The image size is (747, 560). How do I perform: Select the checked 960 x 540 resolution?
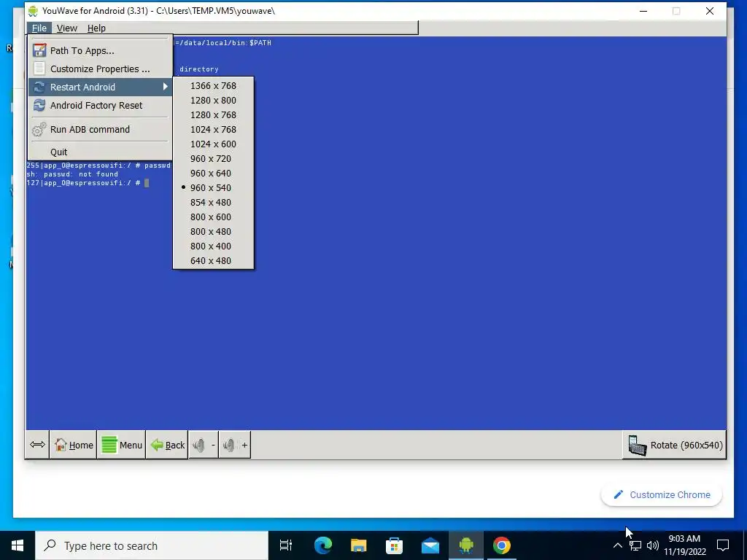(x=214, y=188)
